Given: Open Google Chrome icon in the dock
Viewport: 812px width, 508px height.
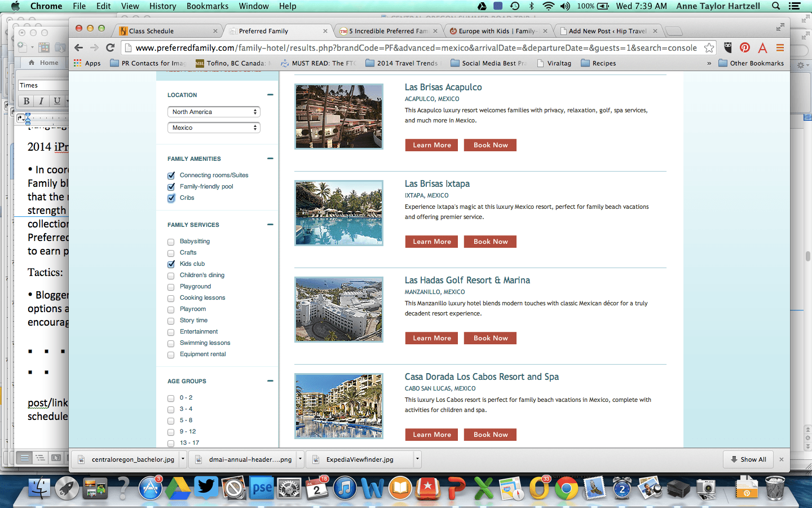Looking at the screenshot, I should tap(567, 488).
